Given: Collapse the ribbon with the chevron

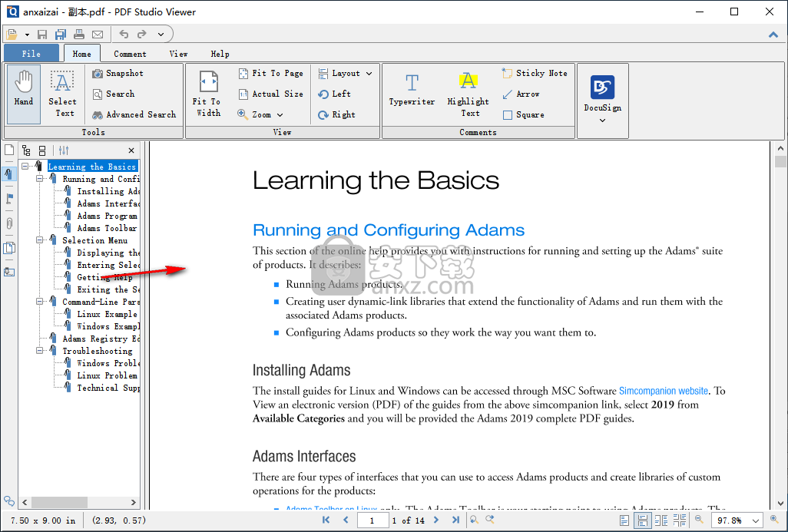Looking at the screenshot, I should coord(773,34).
